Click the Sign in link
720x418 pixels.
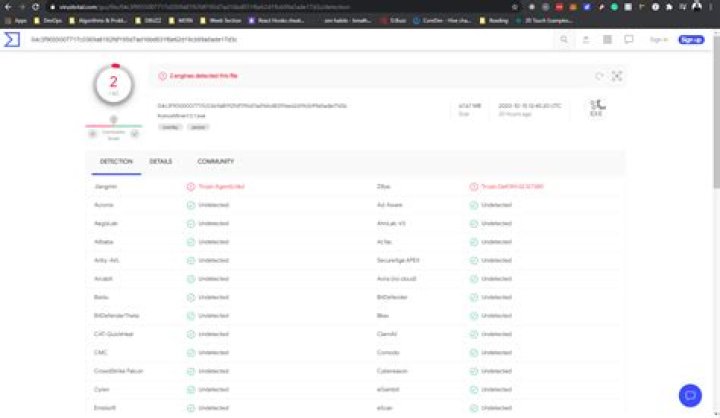coord(658,40)
